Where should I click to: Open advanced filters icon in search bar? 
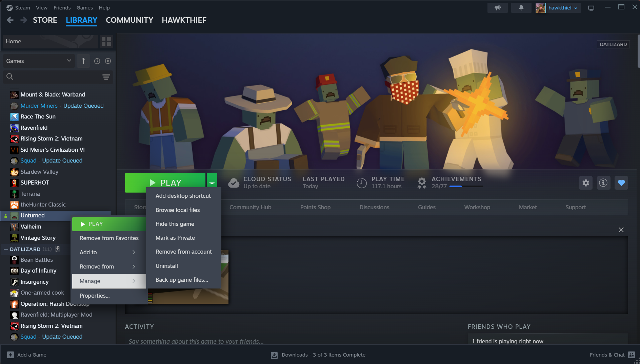[106, 77]
